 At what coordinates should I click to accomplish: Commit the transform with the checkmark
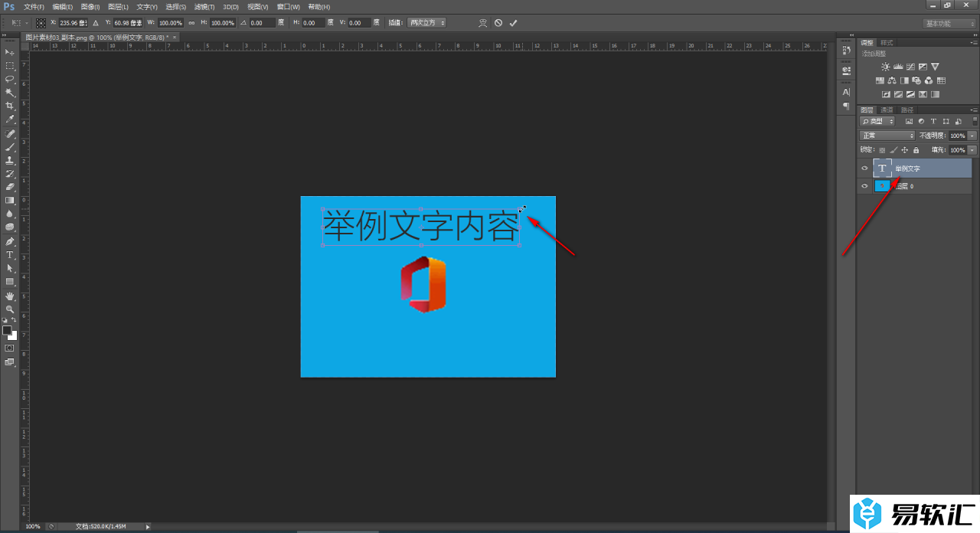click(x=514, y=23)
